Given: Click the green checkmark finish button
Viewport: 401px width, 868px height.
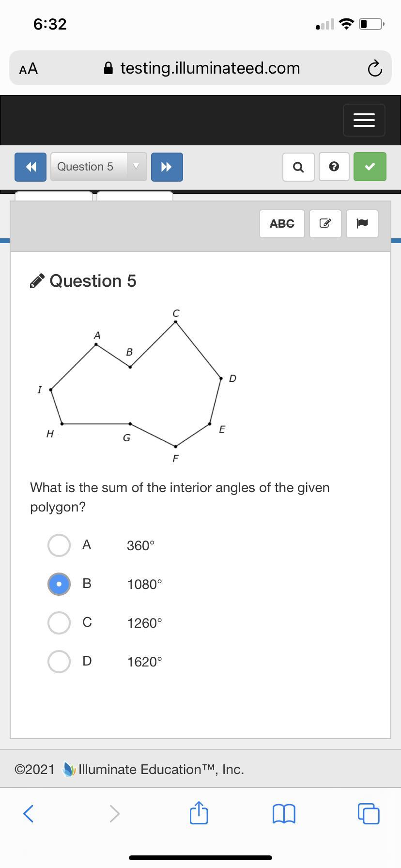Looking at the screenshot, I should pos(370,167).
